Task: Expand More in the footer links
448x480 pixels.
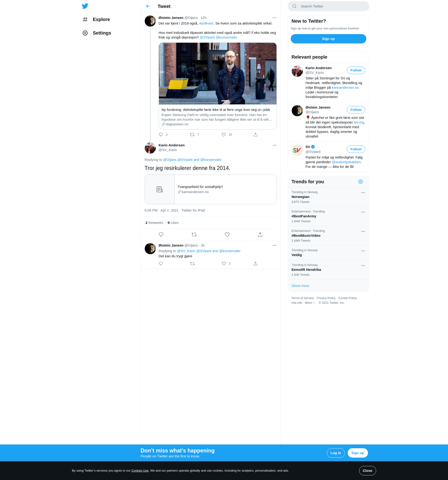Action: coord(310,303)
